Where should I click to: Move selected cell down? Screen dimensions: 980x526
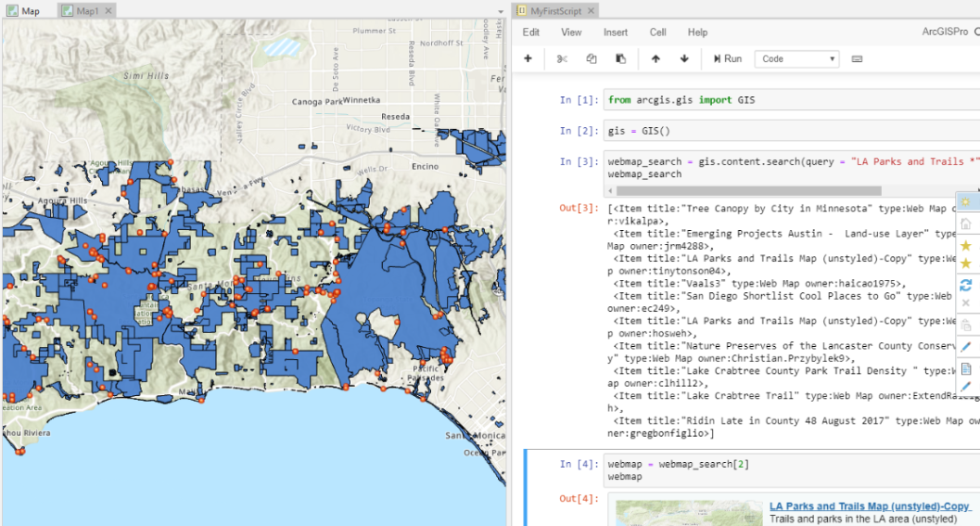[684, 58]
